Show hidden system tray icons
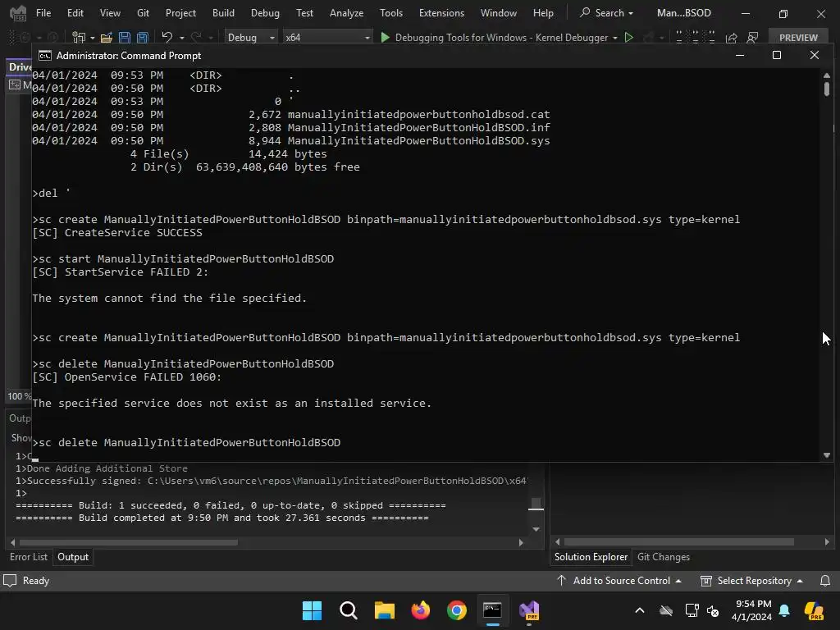 coord(640,610)
